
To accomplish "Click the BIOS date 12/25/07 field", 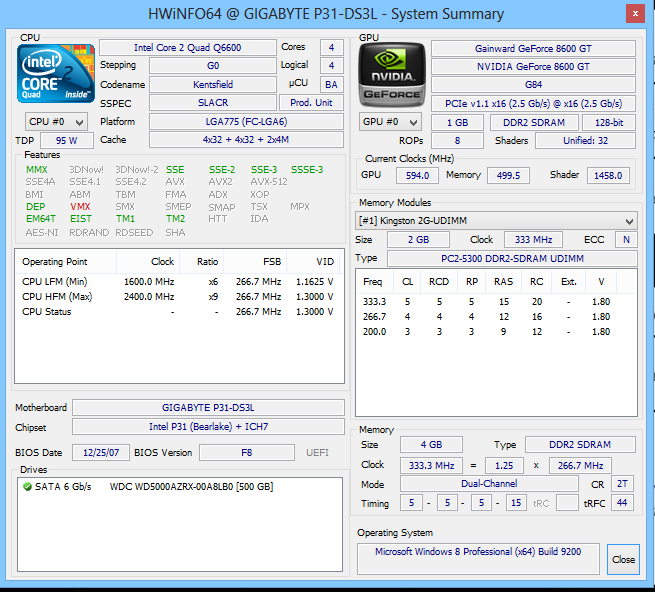I will tap(101, 452).
